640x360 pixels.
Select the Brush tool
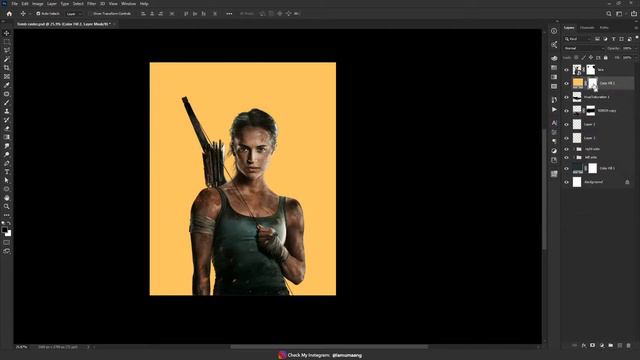pos(7,102)
